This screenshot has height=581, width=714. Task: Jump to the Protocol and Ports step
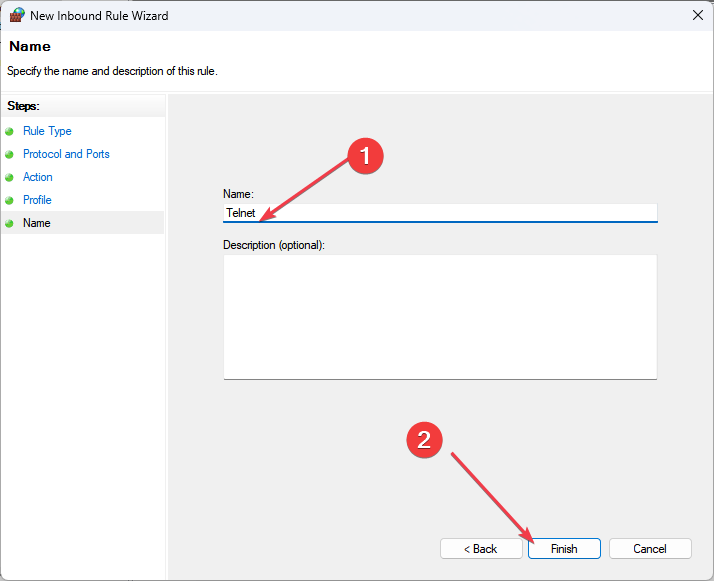(x=66, y=154)
